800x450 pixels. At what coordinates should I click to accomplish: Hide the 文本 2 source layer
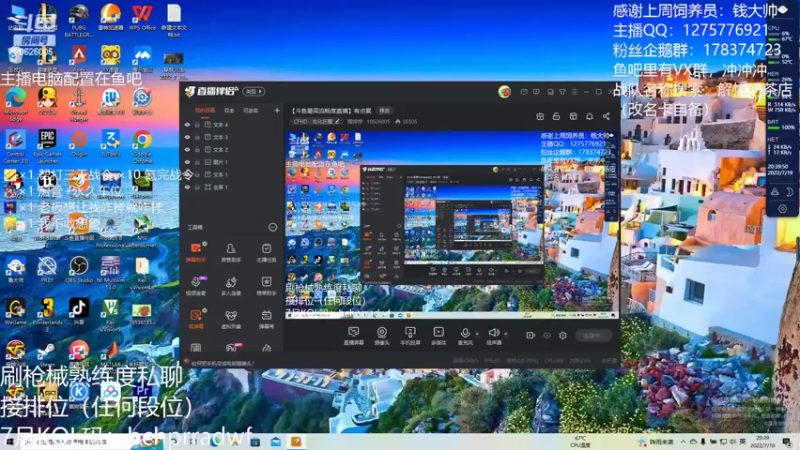point(187,149)
